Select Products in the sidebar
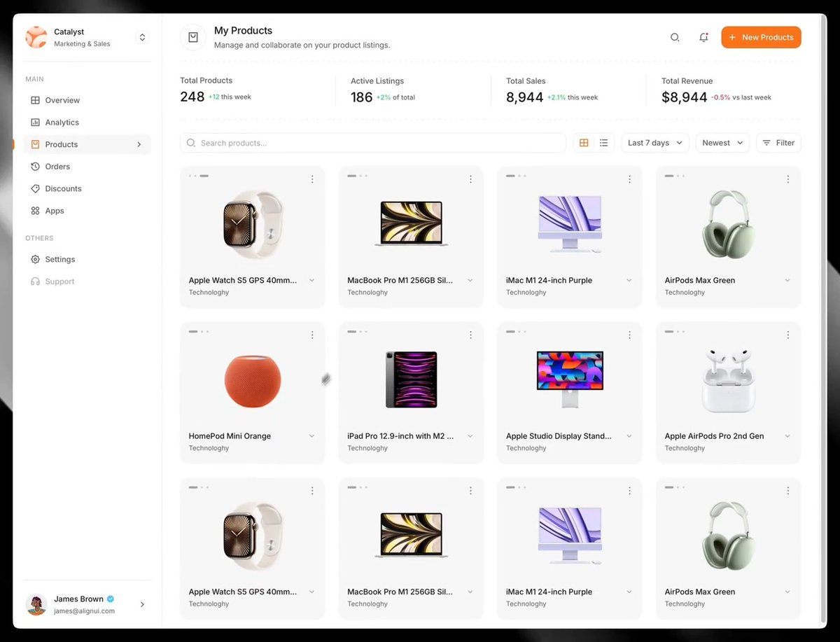Screen dimensions: 840x642 [88, 144]
